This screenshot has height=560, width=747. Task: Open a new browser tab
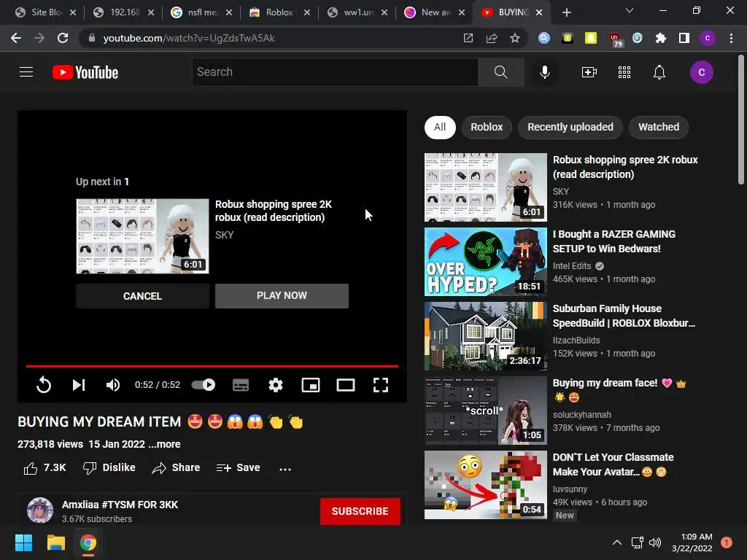tap(566, 12)
